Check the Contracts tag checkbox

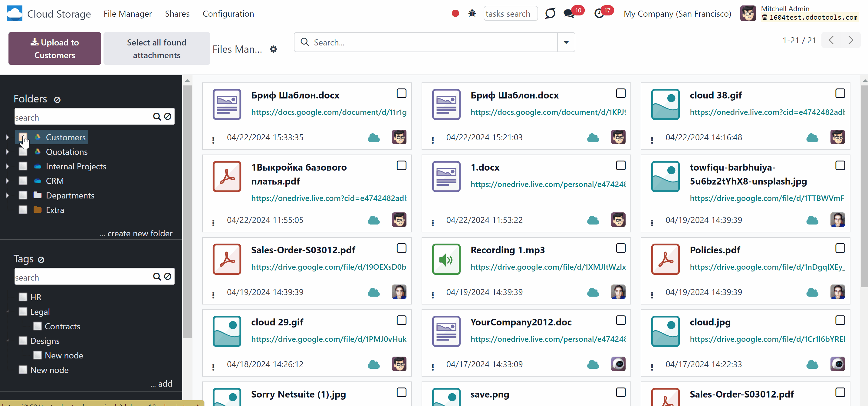point(38,326)
